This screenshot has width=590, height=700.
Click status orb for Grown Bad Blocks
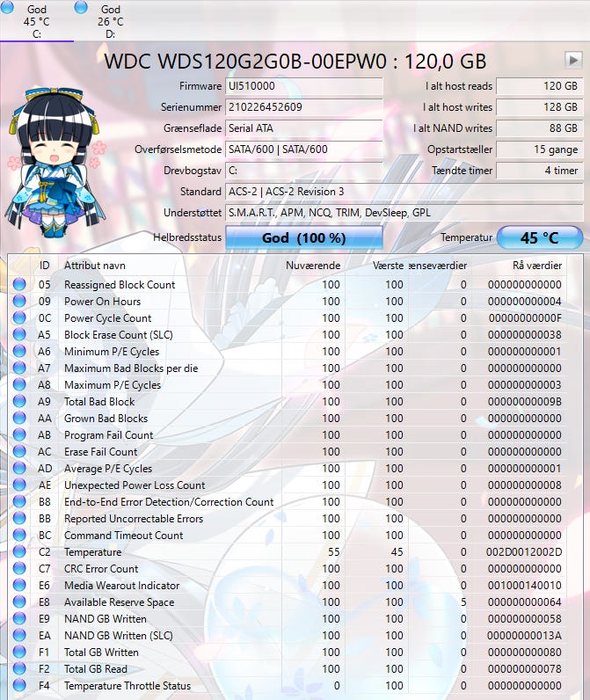19,418
